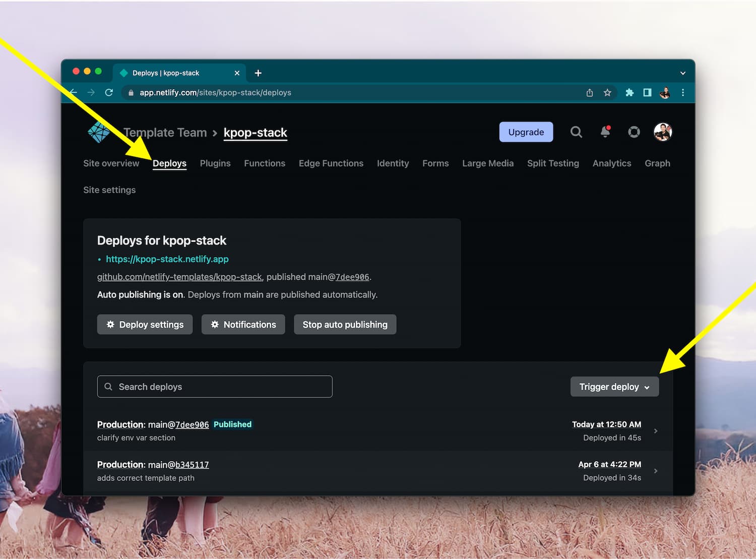Open the 7dee906 commit link in summary
Viewport: 756px width, 559px height.
[x=352, y=277]
